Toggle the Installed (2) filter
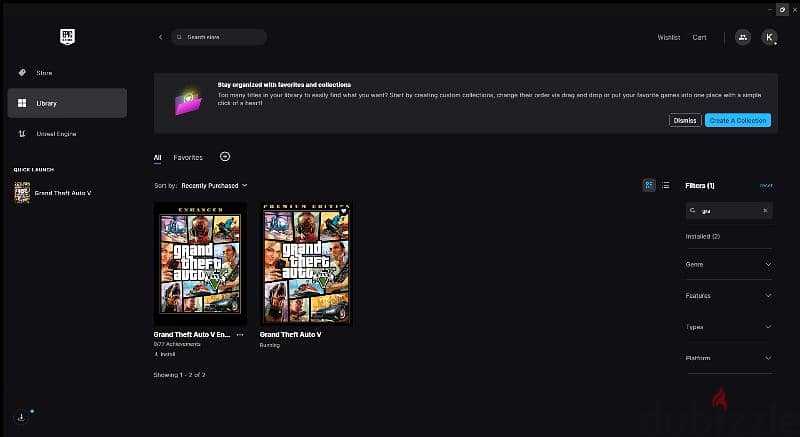 coord(703,237)
